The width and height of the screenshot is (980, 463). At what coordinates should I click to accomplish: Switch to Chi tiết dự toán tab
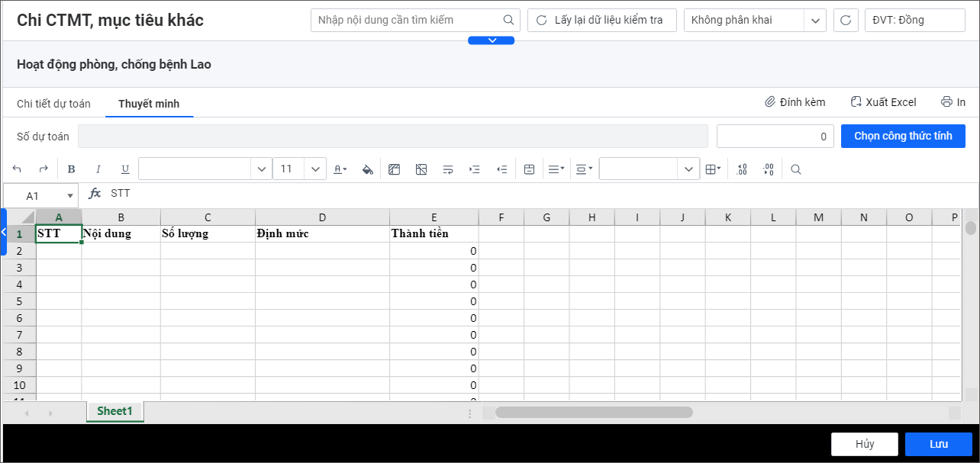[53, 104]
